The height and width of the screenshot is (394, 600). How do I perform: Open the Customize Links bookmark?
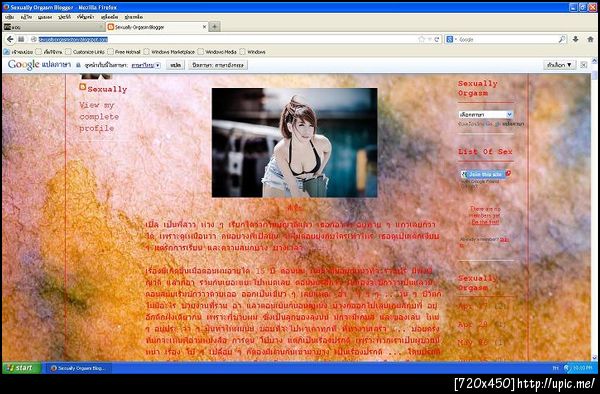tap(85, 52)
